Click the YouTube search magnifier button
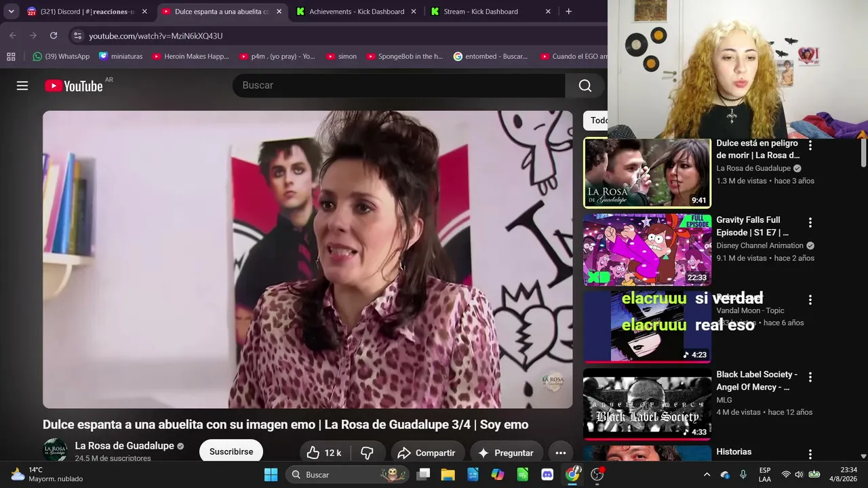 pos(585,85)
